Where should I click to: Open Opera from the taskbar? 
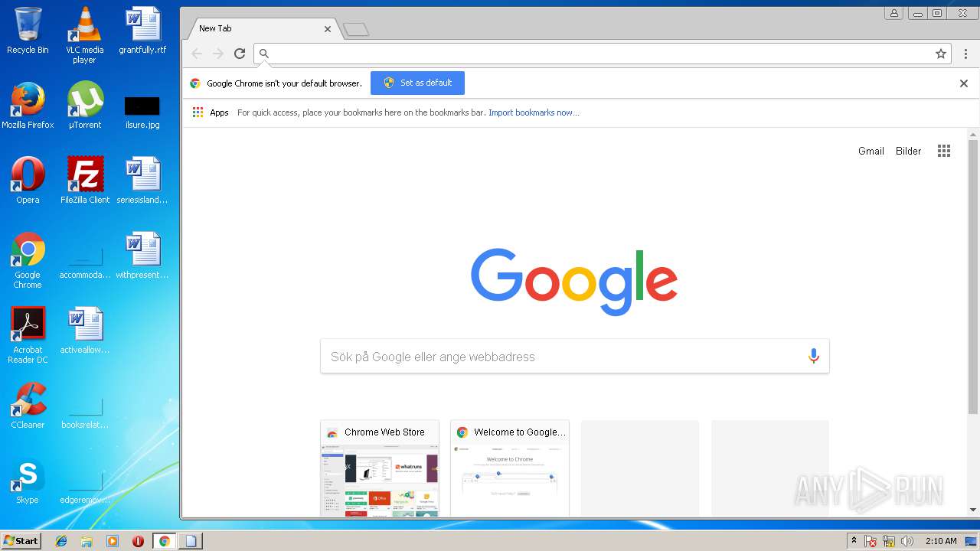[138, 541]
